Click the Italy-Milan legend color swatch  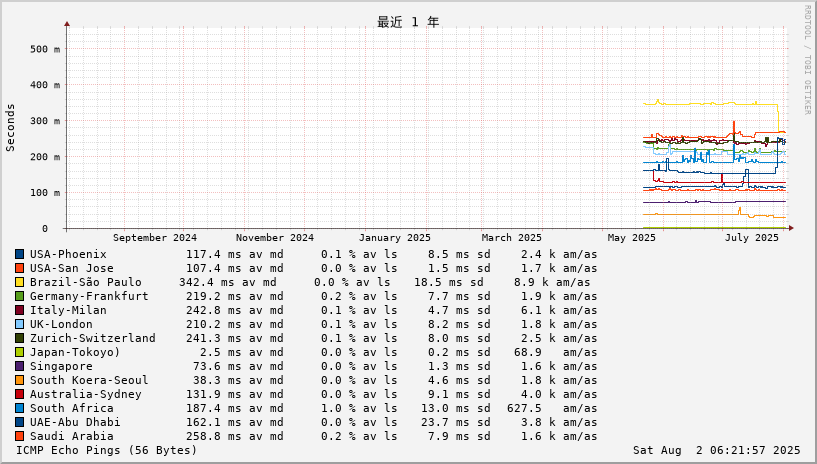(19, 310)
